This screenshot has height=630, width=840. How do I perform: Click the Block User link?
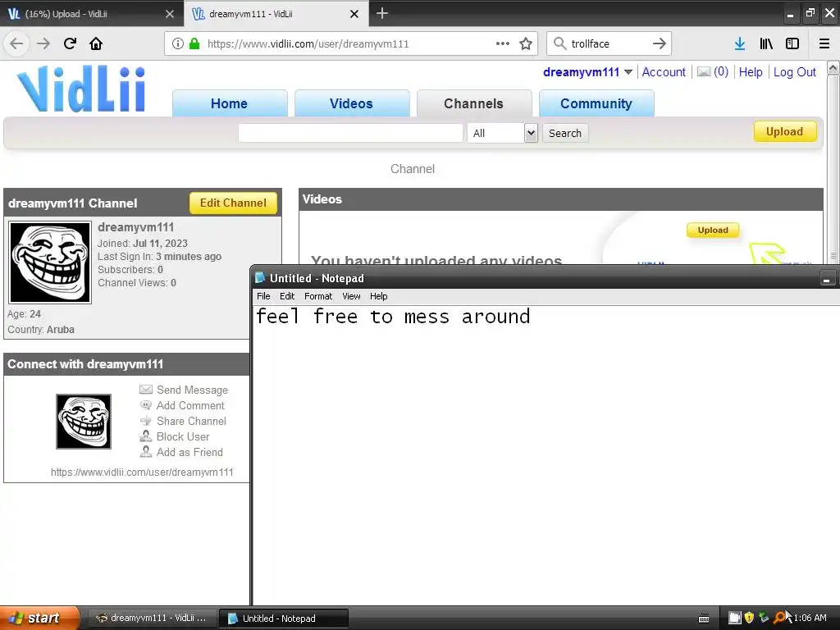pyautogui.click(x=183, y=436)
